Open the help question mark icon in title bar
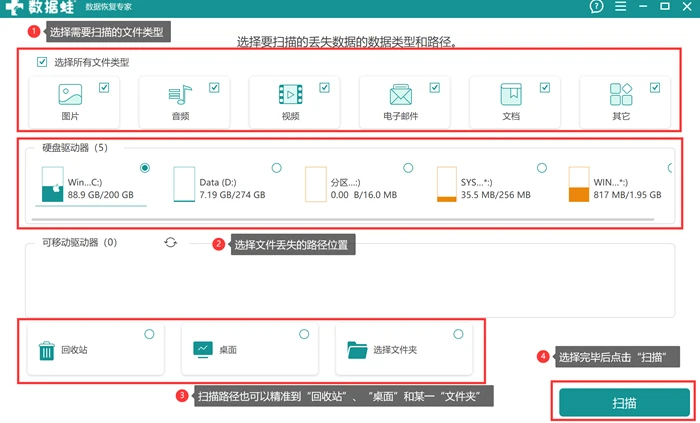 click(x=596, y=6)
